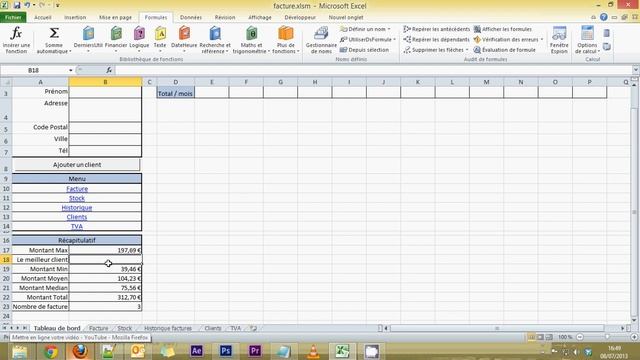Viewport: 640px width, 360px height.
Task: Follow the Facture link in Menu
Action: (x=77, y=189)
